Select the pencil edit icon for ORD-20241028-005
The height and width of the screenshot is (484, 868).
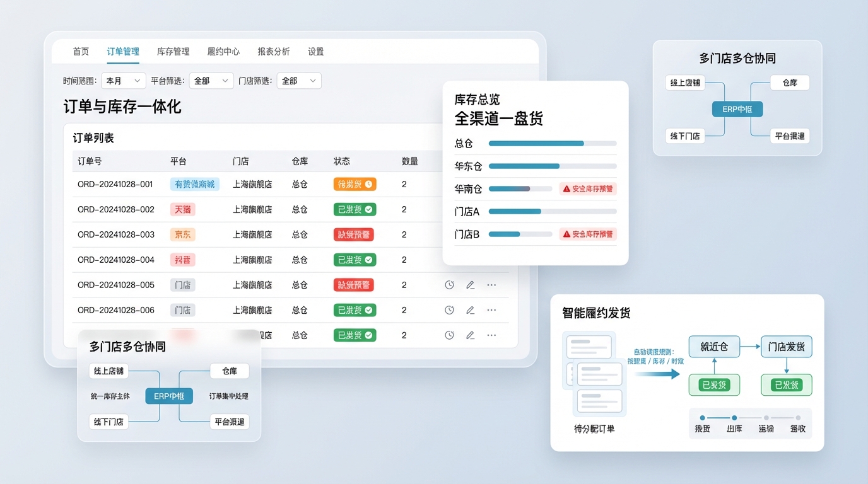tap(470, 285)
